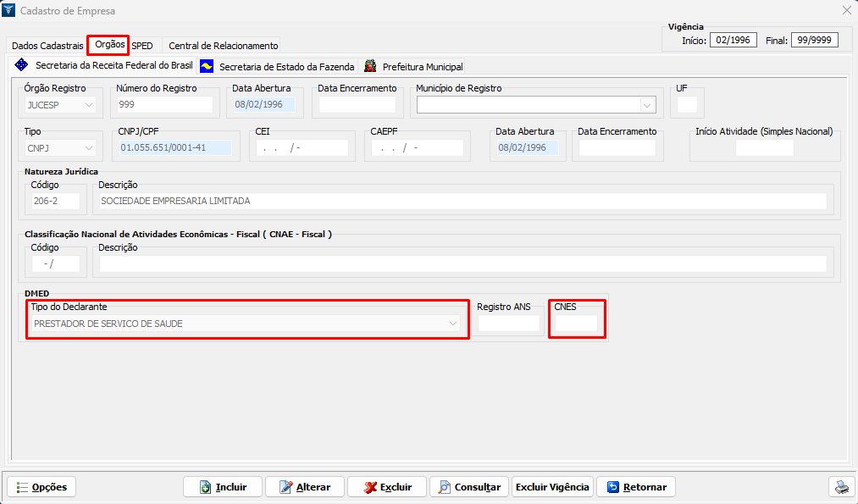Expand the Tipo do Declarante dropdown
Viewport: 858px width, 504px height.
(453, 324)
